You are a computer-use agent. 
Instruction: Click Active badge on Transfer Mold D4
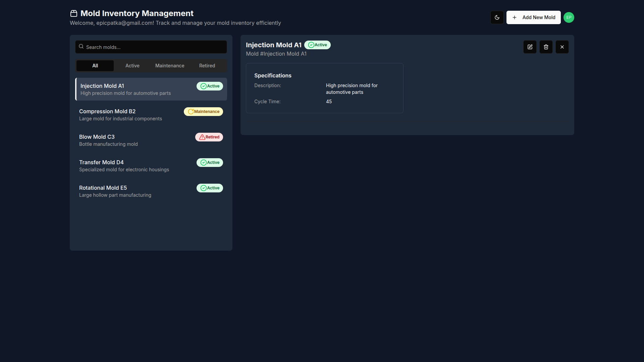pyautogui.click(x=210, y=163)
